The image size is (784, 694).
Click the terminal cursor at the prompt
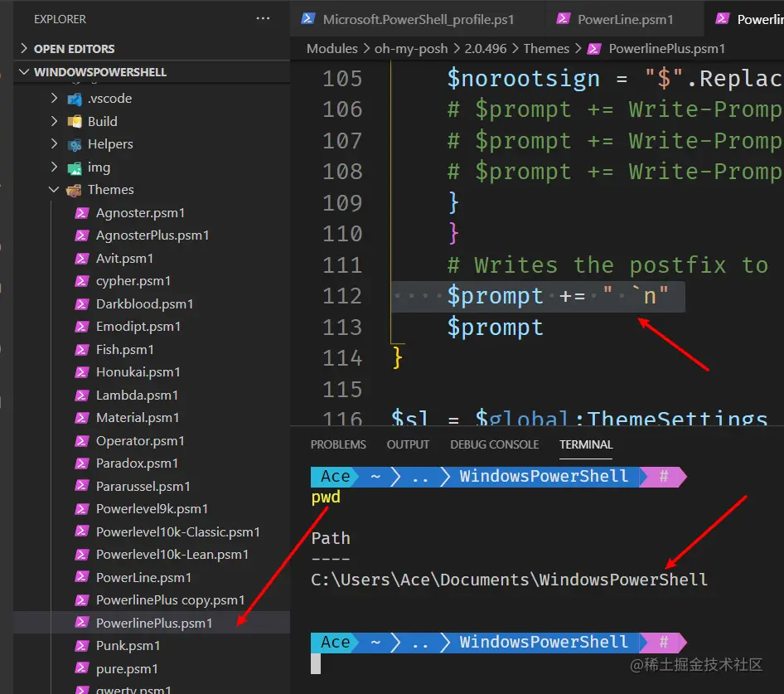coord(316,663)
